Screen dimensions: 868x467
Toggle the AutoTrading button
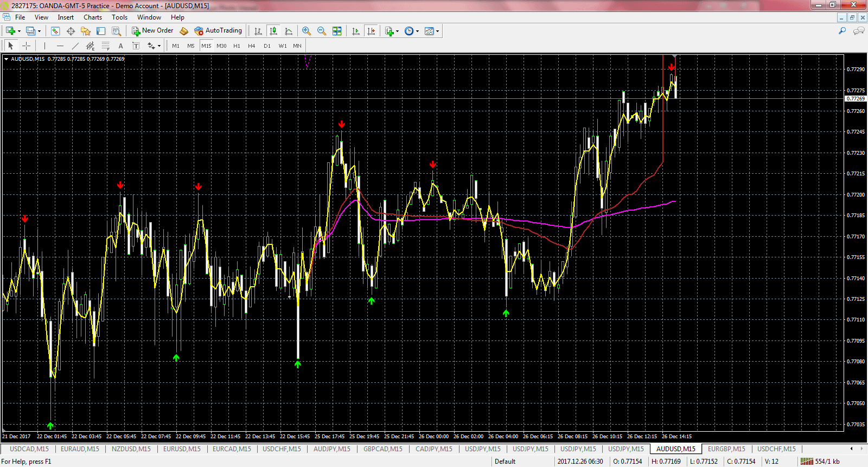(218, 31)
